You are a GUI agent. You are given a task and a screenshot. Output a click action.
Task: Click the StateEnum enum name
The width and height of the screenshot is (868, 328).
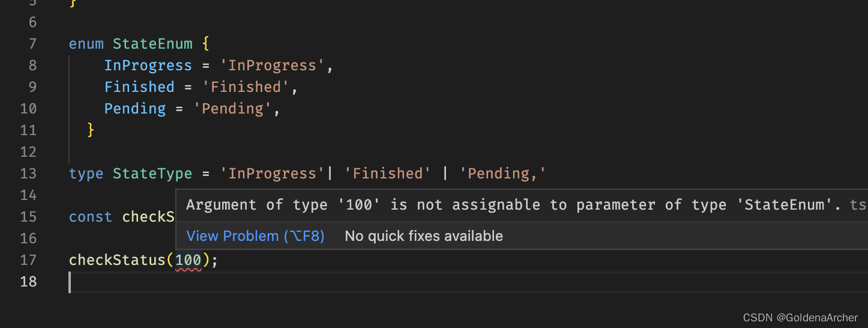(x=152, y=44)
